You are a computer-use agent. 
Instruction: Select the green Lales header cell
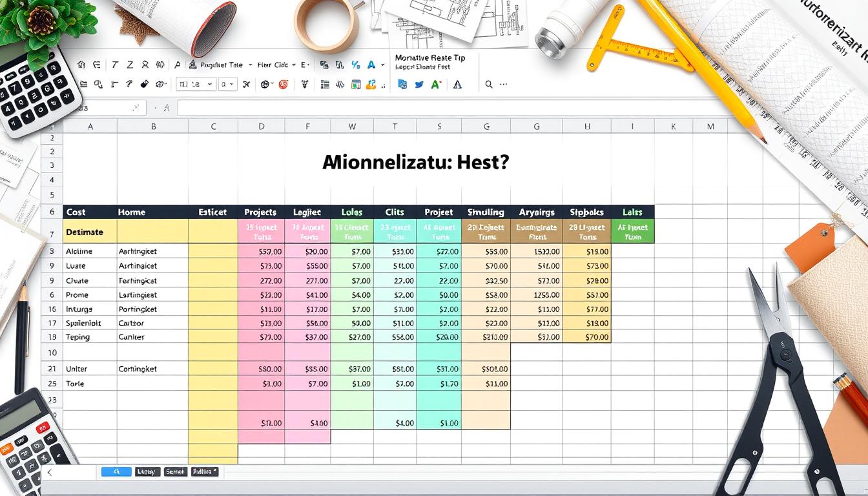click(x=632, y=212)
